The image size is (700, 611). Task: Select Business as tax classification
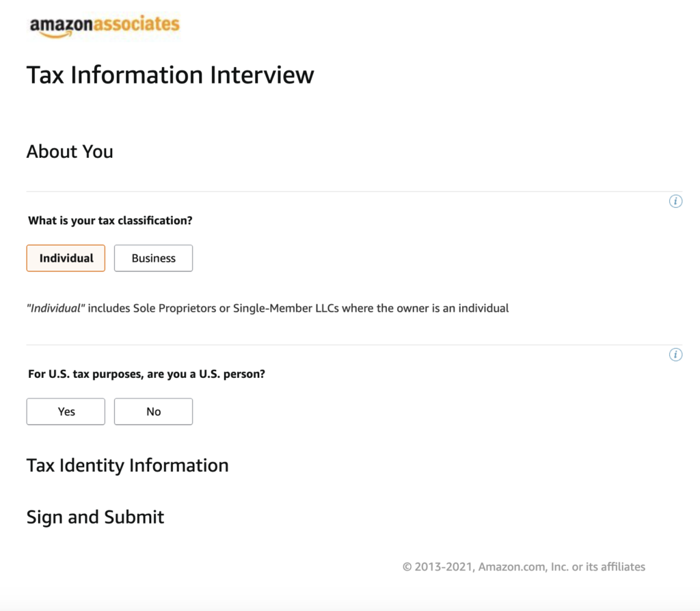153,258
